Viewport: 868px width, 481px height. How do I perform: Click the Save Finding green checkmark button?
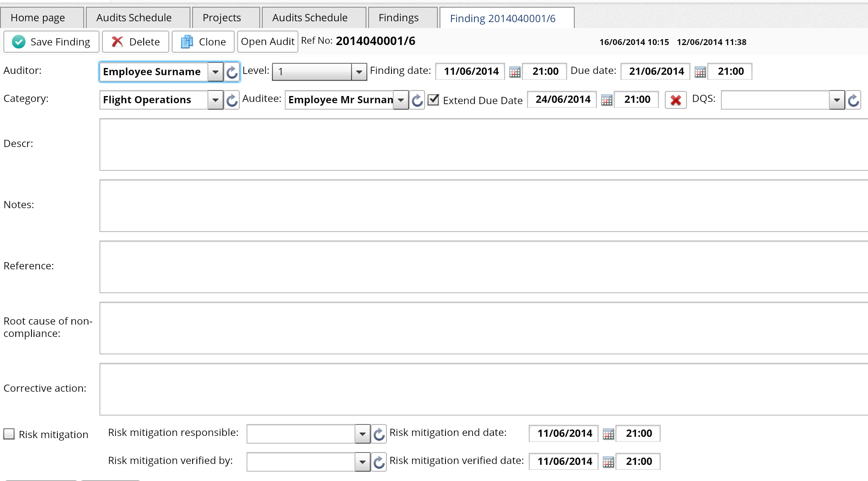click(51, 42)
